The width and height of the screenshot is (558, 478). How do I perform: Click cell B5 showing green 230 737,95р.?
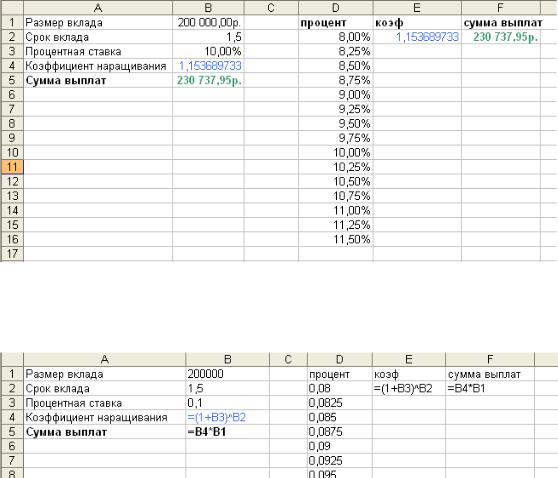coord(208,80)
